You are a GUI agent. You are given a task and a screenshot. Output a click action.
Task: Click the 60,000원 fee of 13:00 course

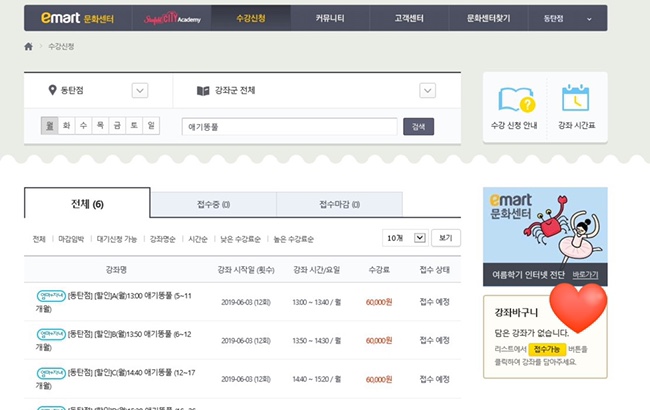[x=379, y=302]
